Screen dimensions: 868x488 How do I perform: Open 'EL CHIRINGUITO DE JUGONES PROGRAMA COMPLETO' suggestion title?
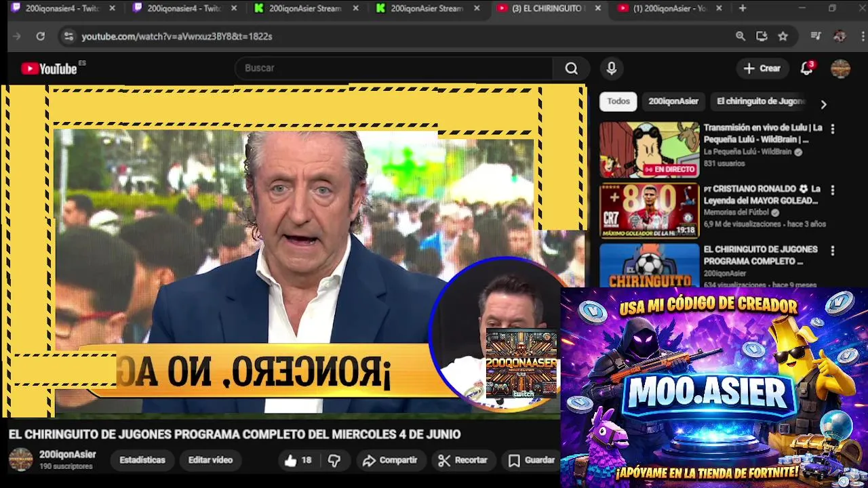coord(760,256)
